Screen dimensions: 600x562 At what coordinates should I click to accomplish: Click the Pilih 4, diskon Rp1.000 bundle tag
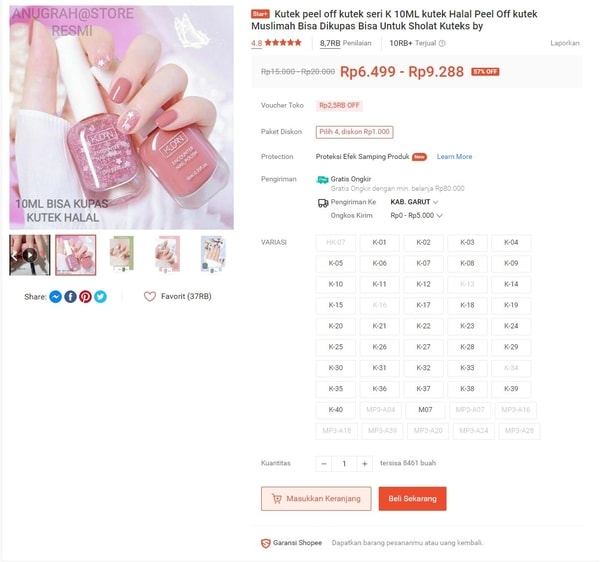coord(354,132)
